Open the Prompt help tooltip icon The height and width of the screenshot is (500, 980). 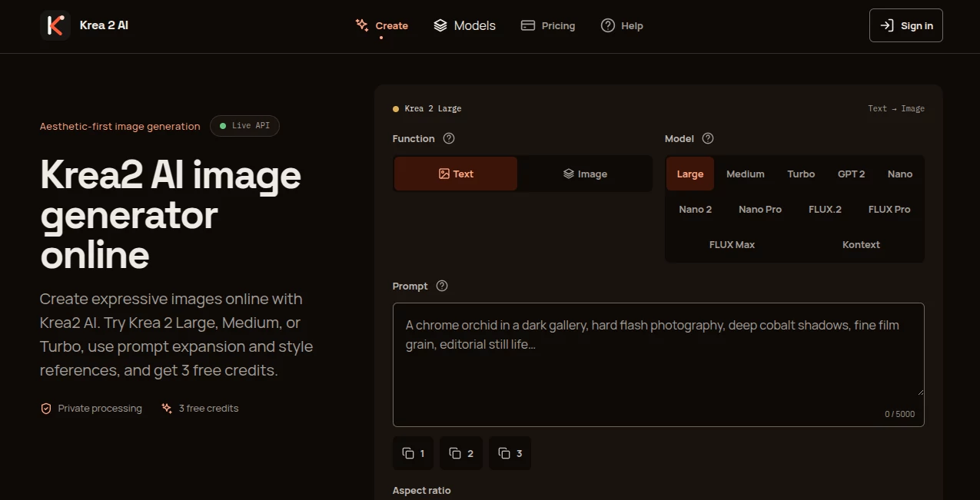(x=442, y=286)
